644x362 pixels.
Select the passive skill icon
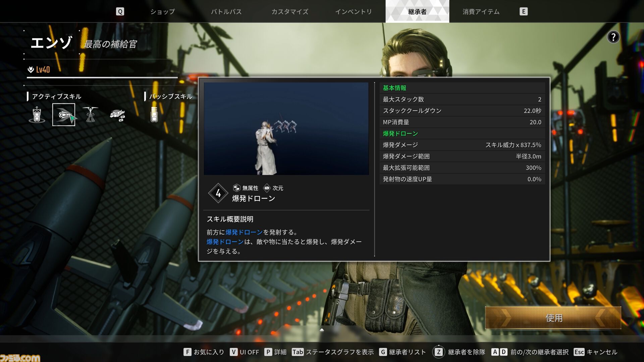click(x=154, y=115)
